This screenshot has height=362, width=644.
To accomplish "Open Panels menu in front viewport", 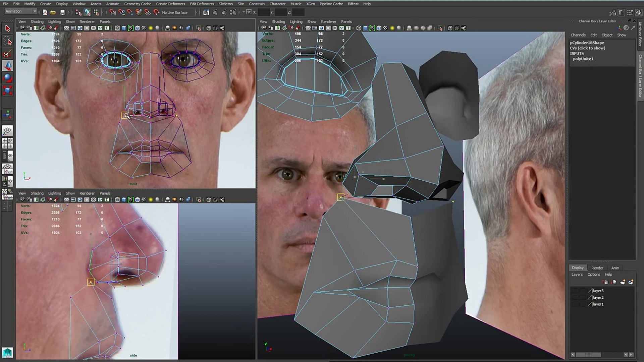I will click(x=105, y=21).
